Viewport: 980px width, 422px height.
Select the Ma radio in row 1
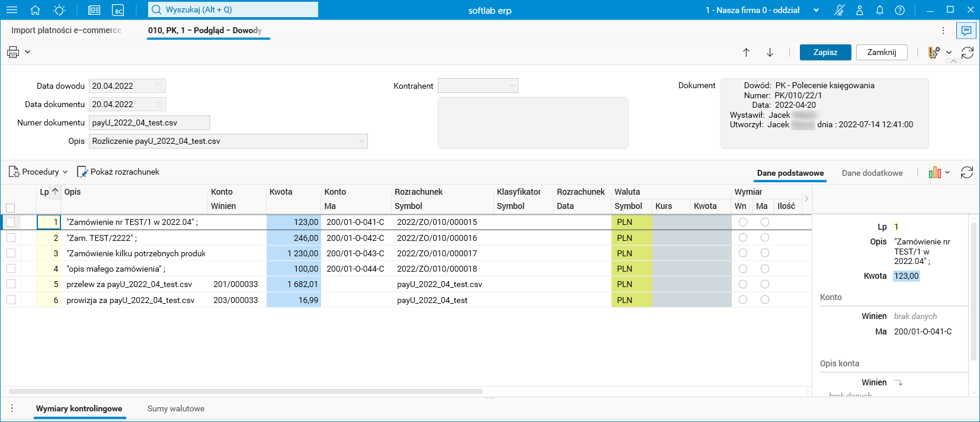point(765,222)
